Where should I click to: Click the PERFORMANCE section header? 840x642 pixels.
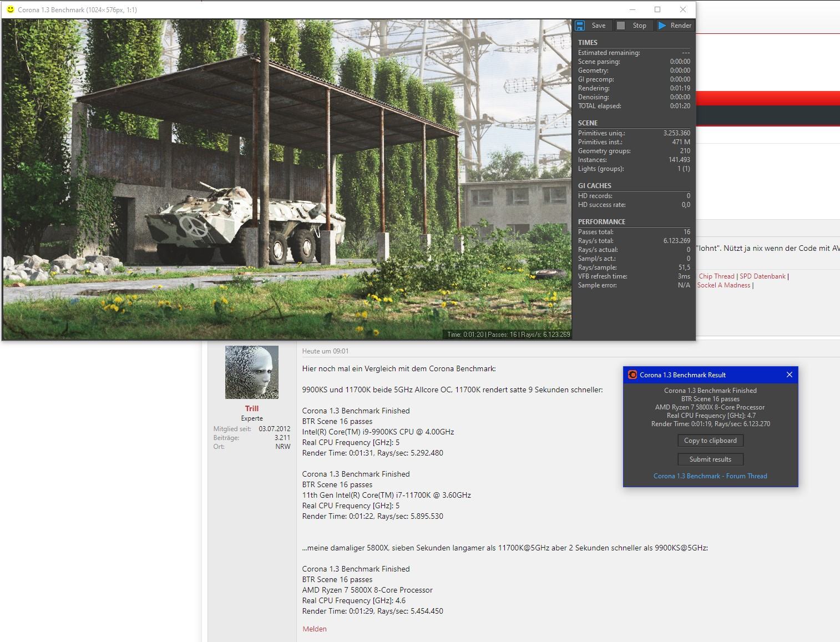pos(601,222)
